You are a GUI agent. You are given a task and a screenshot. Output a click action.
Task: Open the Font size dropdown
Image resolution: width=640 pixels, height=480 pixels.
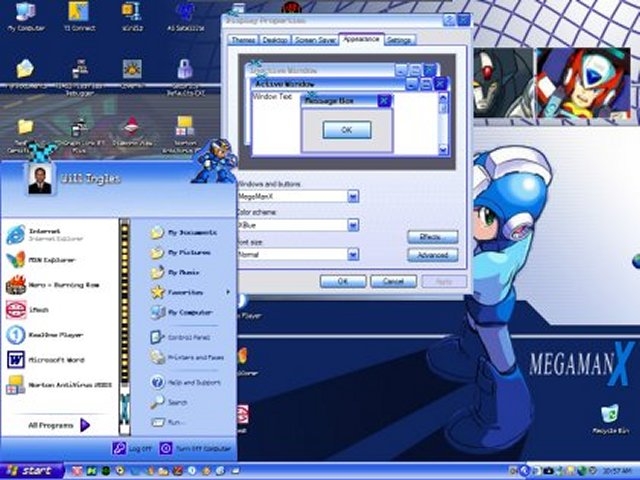(353, 255)
